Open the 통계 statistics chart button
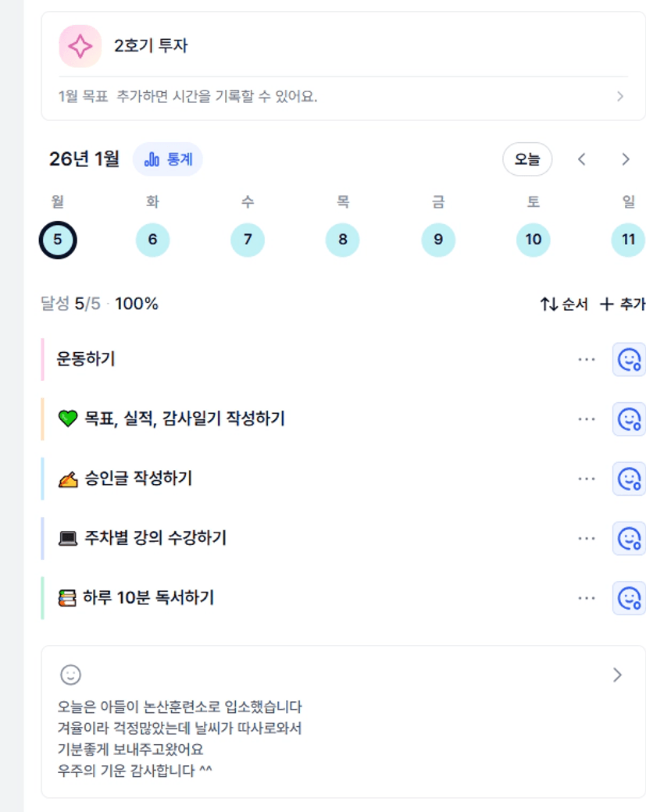646x812 pixels. click(x=168, y=159)
